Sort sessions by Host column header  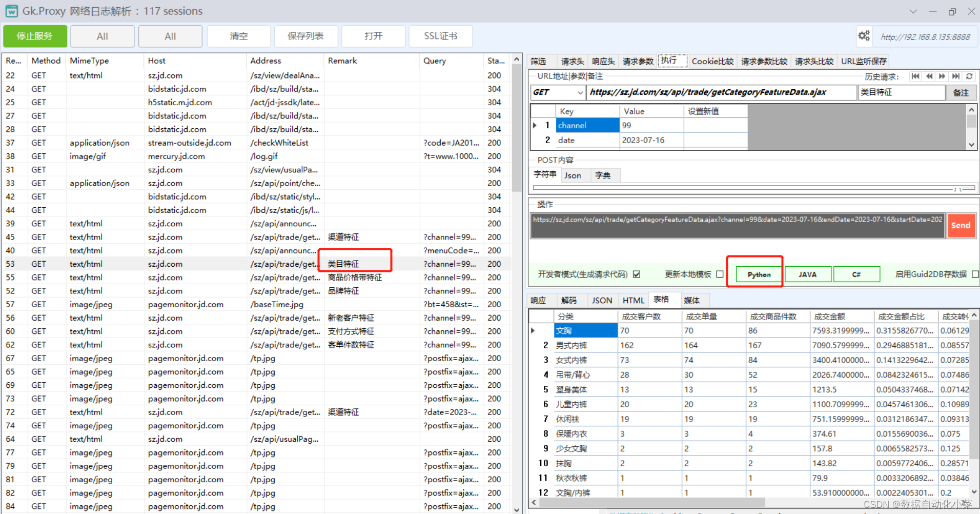pos(195,61)
